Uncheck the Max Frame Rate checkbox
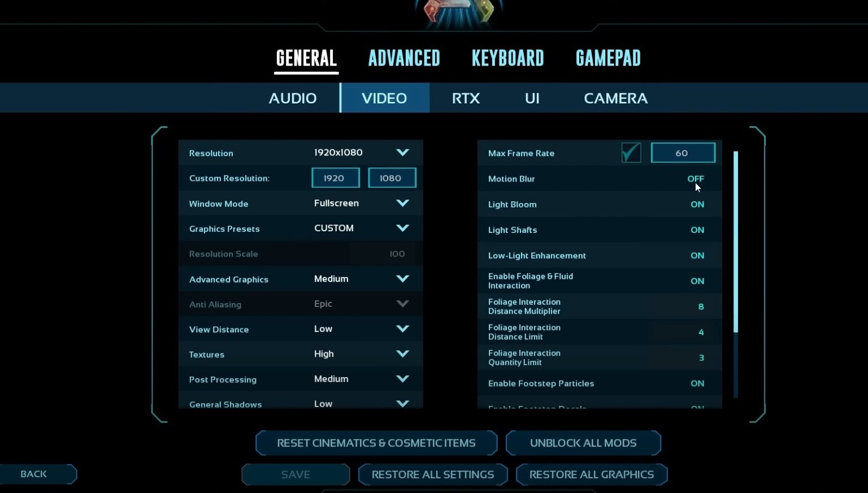This screenshot has width=868, height=493. point(631,152)
